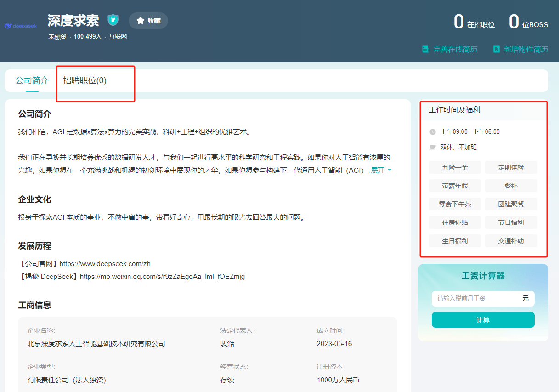Click the 计算 button

coord(483,320)
